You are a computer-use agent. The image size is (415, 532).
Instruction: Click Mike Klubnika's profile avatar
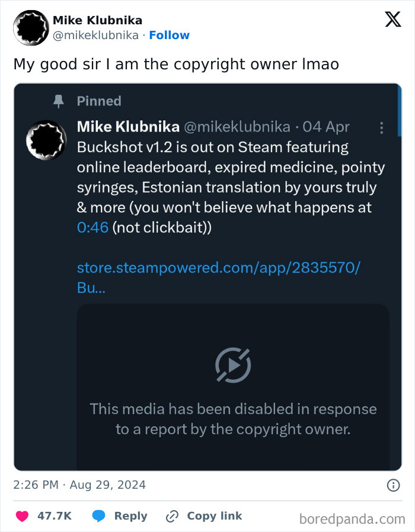(31, 27)
